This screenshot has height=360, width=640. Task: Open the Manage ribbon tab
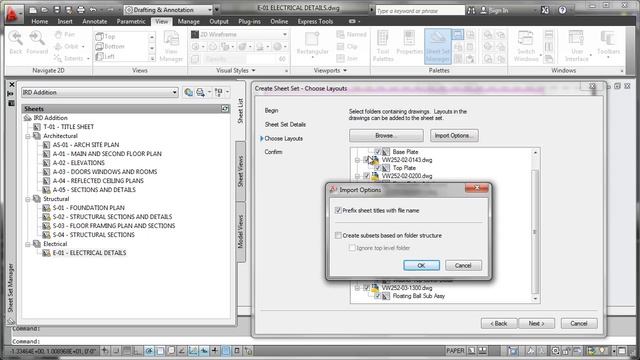click(x=189, y=22)
